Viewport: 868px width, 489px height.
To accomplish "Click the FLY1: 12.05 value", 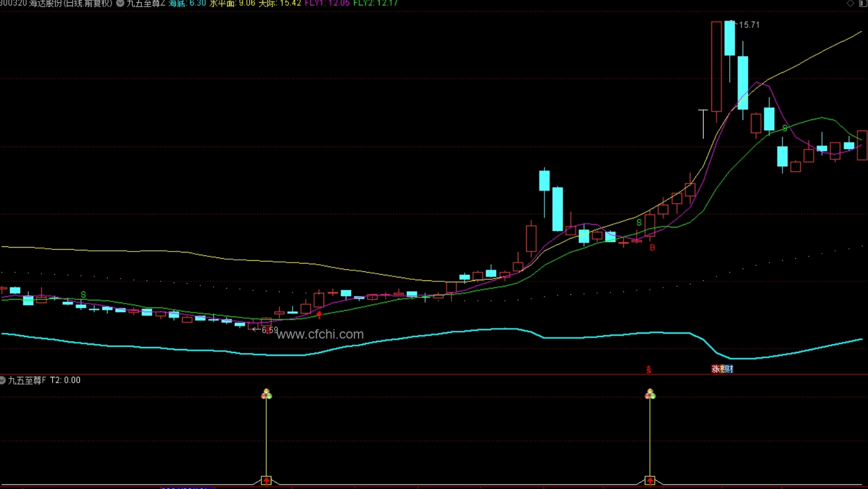I will [x=327, y=3].
